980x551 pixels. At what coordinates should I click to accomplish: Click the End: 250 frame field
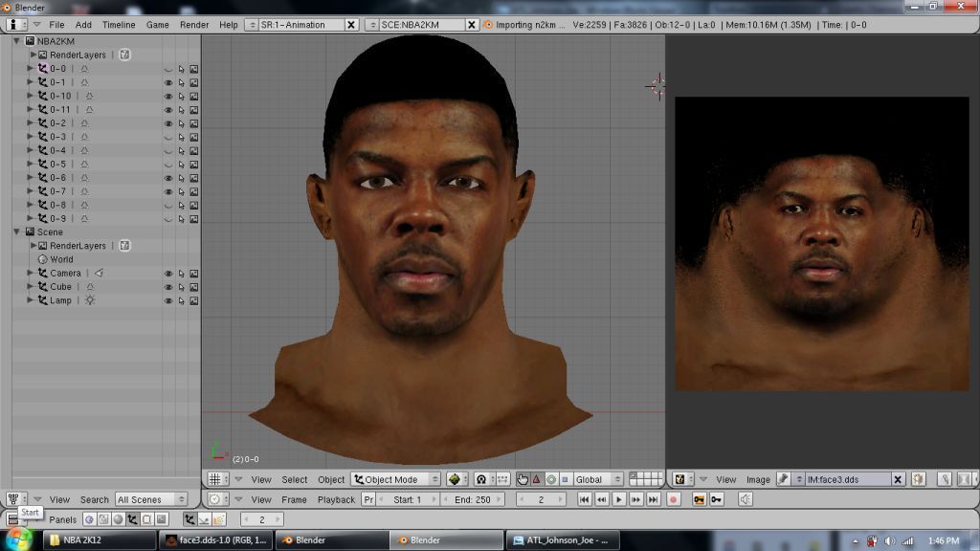click(473, 499)
